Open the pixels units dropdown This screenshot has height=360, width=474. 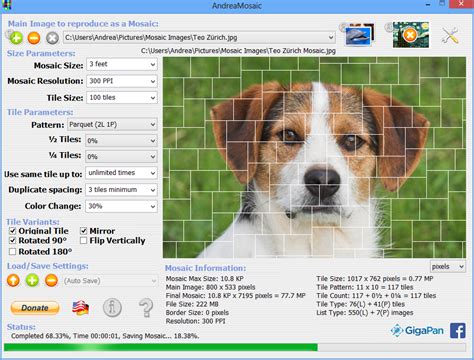448,267
